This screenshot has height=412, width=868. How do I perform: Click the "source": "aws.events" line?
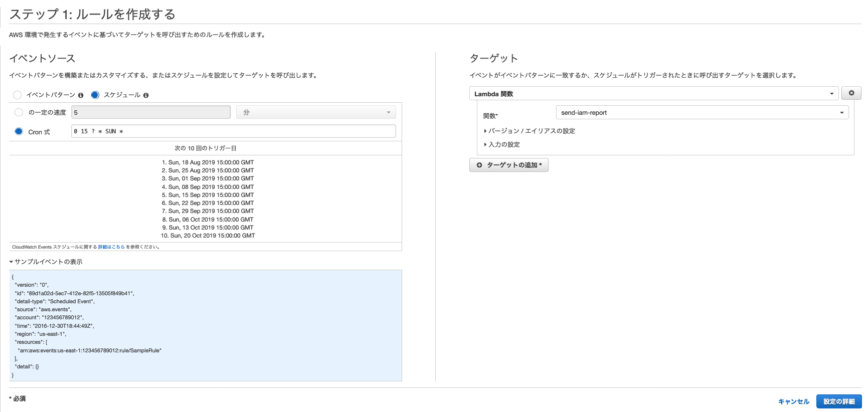(x=43, y=309)
